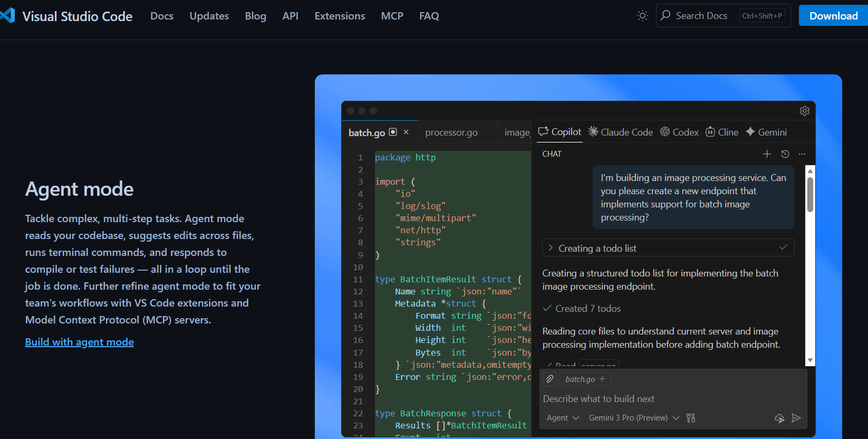Click the 'type BatchResponse struct' code line
This screenshot has width=868, height=439.
[443, 413]
